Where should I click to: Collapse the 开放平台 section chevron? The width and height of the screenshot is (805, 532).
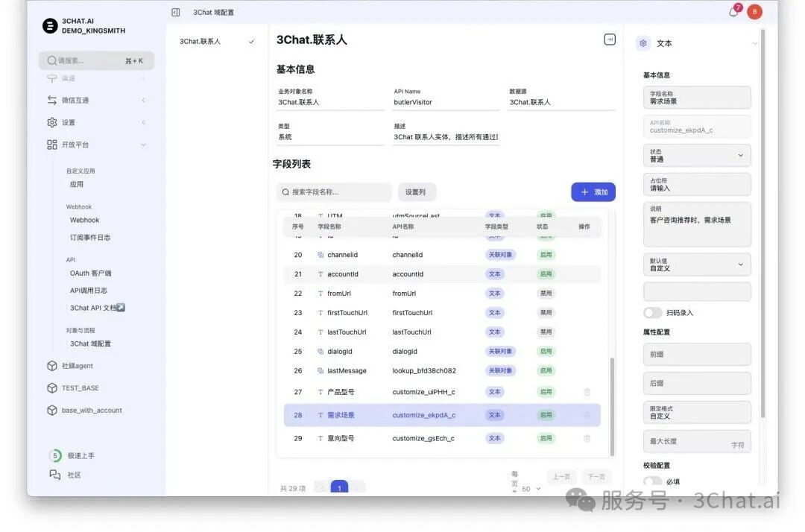143,145
